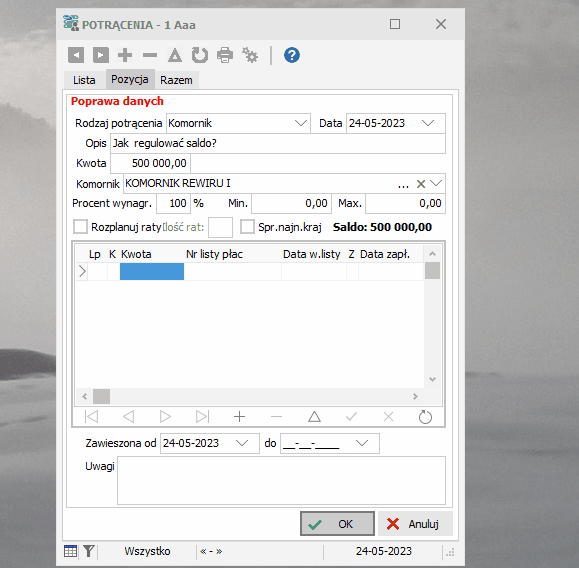Clear the Komornik field with X icon

click(x=421, y=184)
